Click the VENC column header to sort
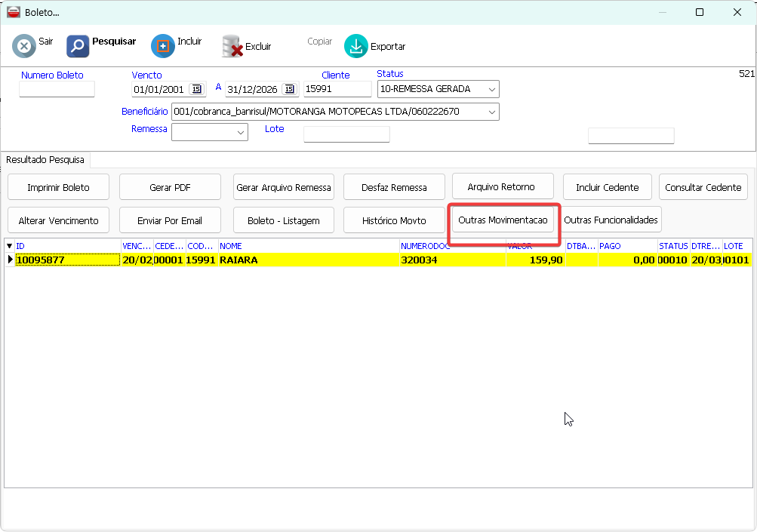Viewport: 757px width, 532px height. [x=137, y=246]
